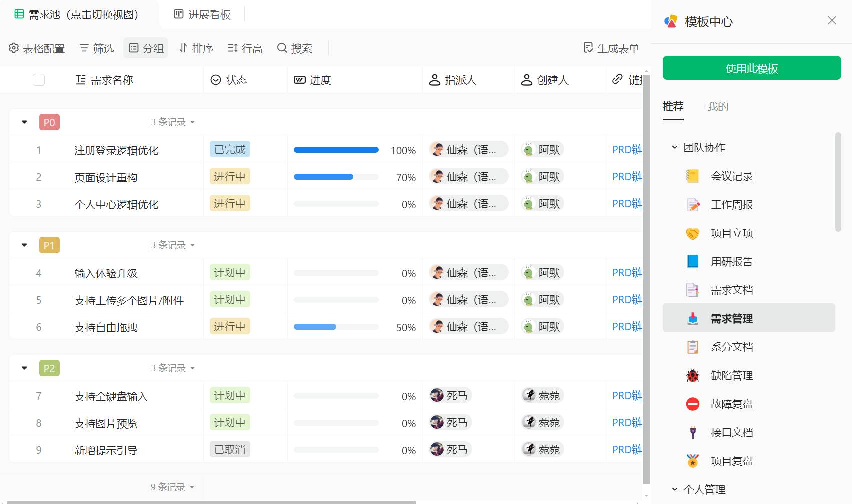Select the 我的 tab
The image size is (852, 504).
[x=718, y=106]
